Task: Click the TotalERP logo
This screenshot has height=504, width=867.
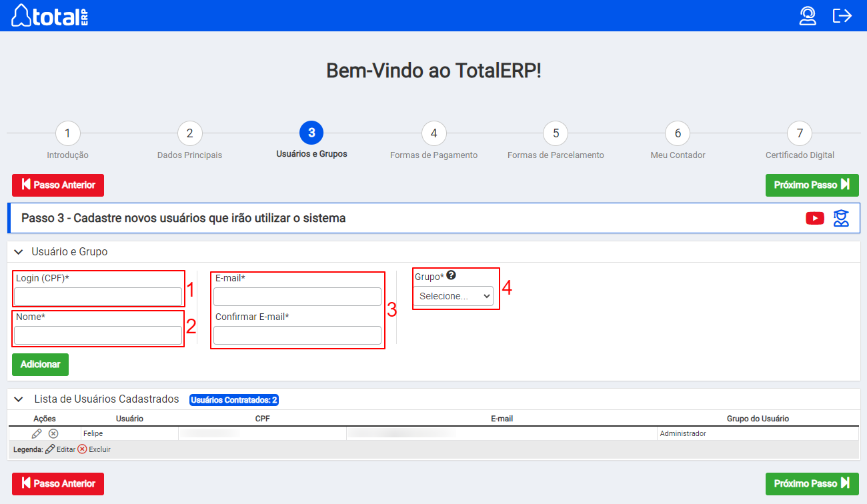Action: pos(50,15)
